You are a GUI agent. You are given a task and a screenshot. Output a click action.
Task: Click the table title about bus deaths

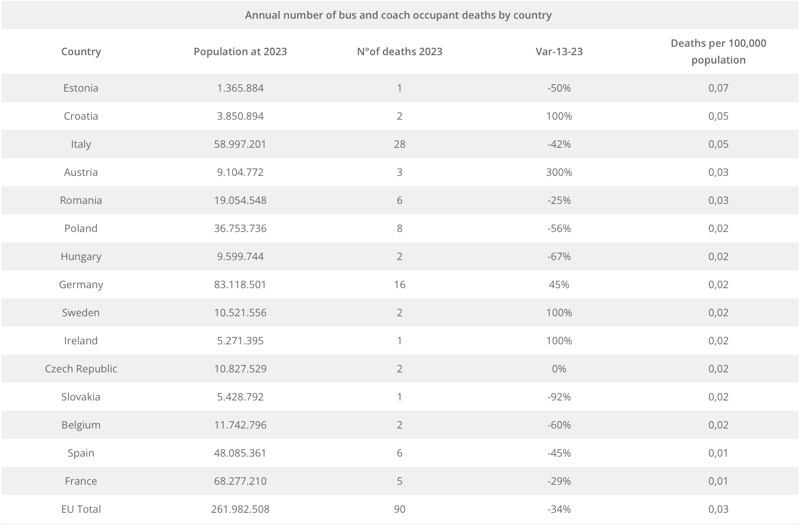coord(398,15)
